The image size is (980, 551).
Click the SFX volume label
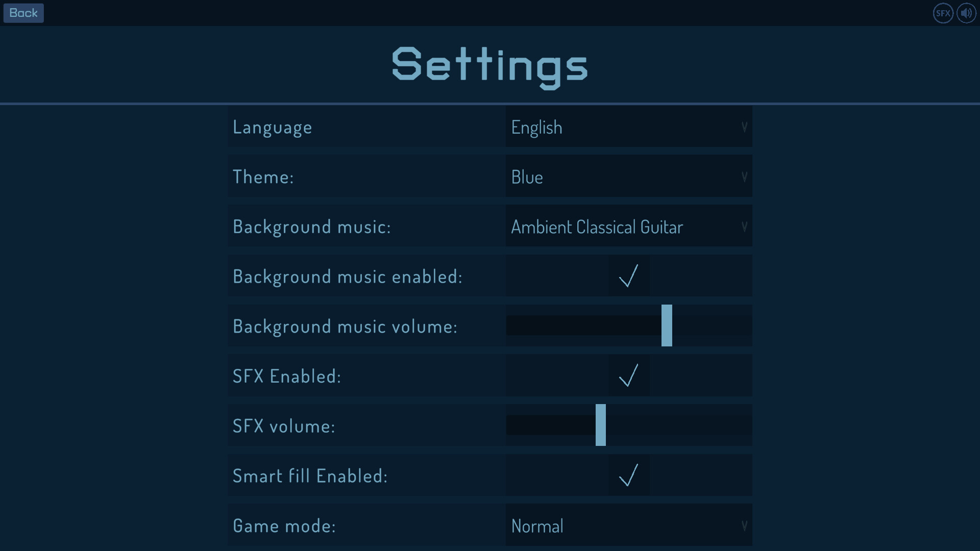coord(284,426)
